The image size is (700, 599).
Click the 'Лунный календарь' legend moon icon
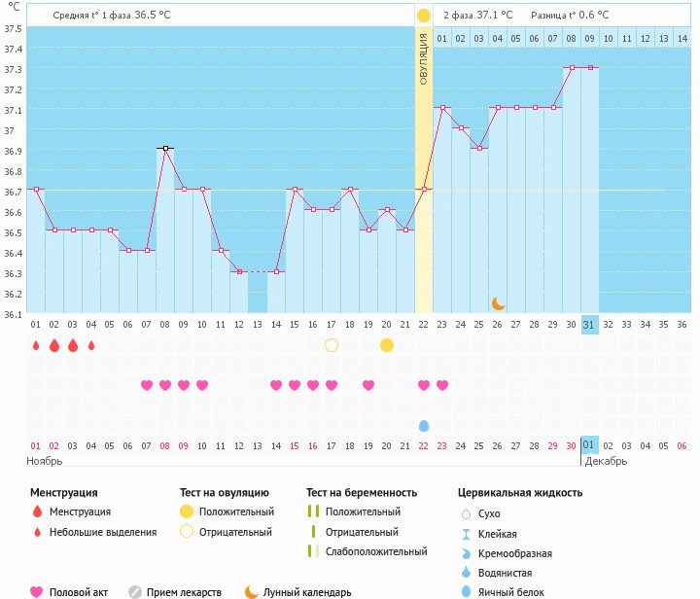(x=252, y=591)
